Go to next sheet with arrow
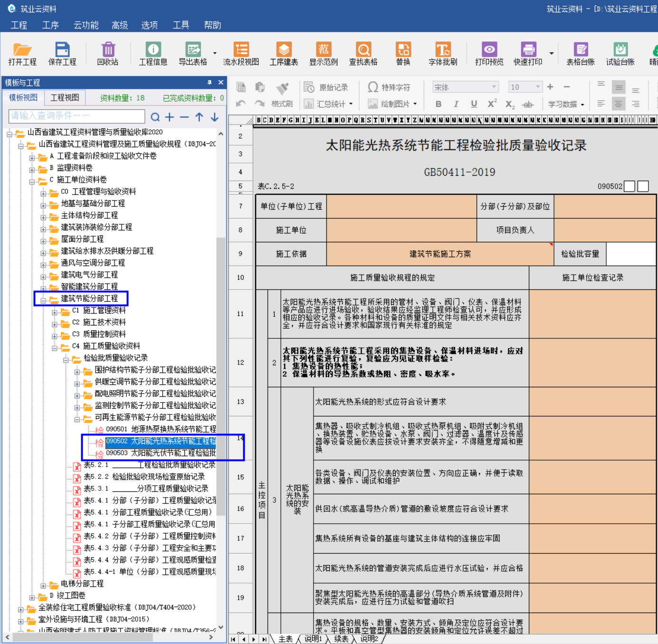Viewport: 658px width, 644px height. pos(254,639)
